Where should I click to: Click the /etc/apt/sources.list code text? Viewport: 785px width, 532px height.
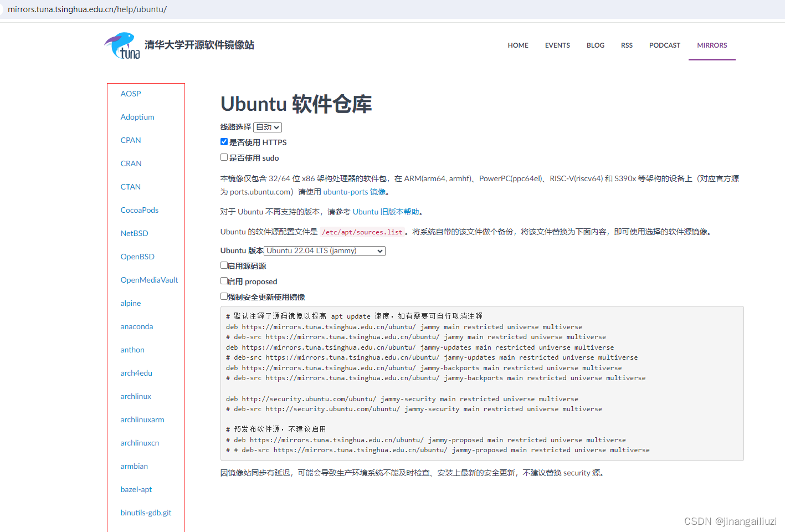362,232
